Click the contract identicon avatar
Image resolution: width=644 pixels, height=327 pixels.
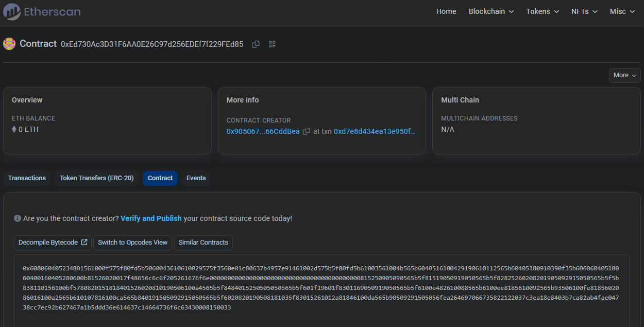click(x=9, y=44)
